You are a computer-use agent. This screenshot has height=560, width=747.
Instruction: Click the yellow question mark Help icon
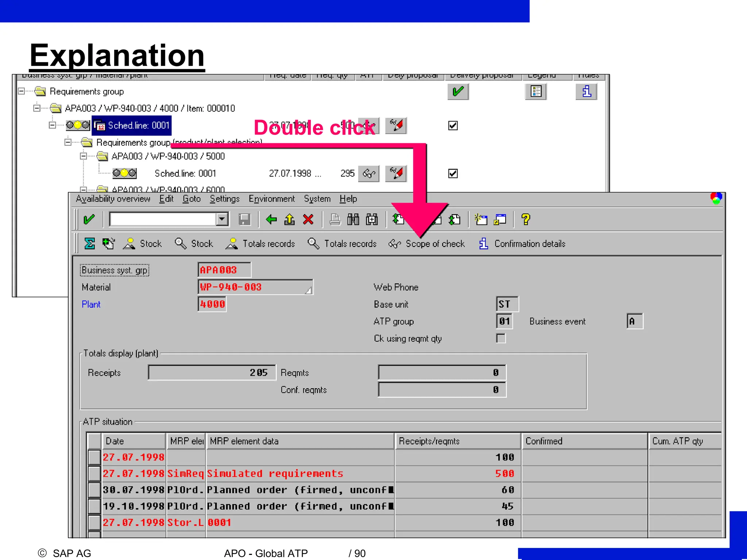[x=526, y=219]
